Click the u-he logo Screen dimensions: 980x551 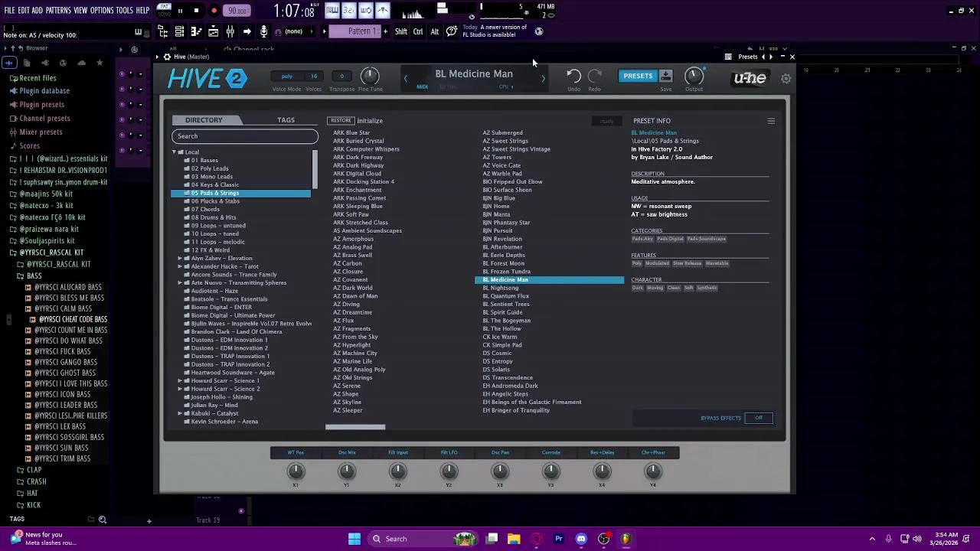click(x=749, y=78)
